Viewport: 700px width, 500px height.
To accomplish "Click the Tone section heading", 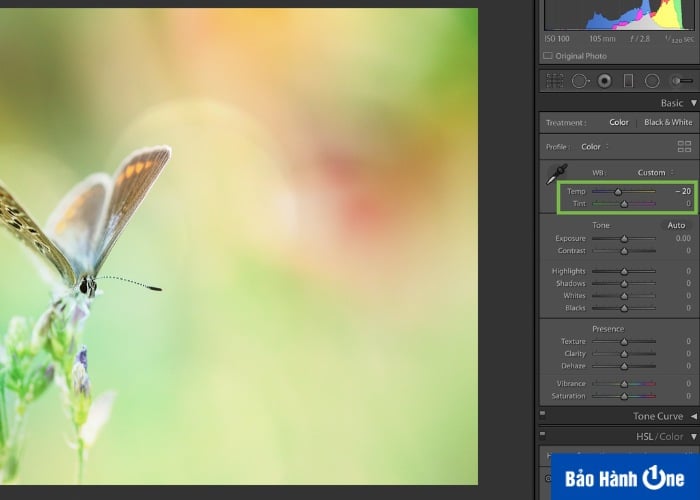I will 601,225.
